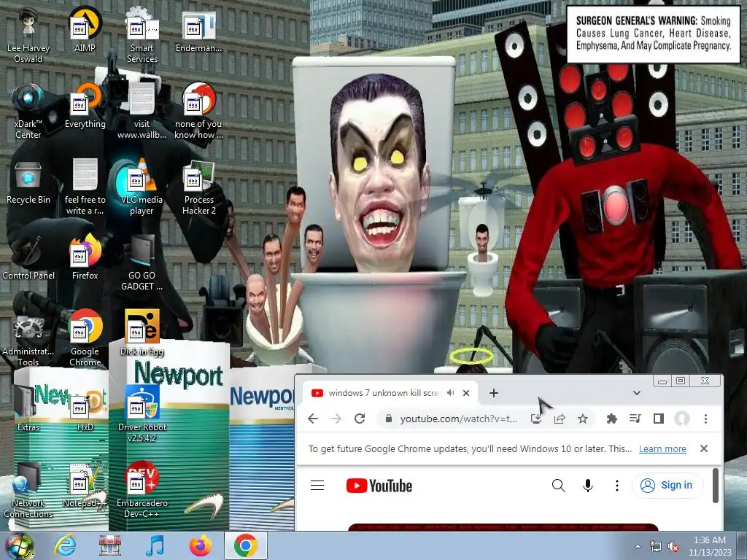This screenshot has height=560, width=747.
Task: Search with your voice microphone button
Action: [588, 485]
